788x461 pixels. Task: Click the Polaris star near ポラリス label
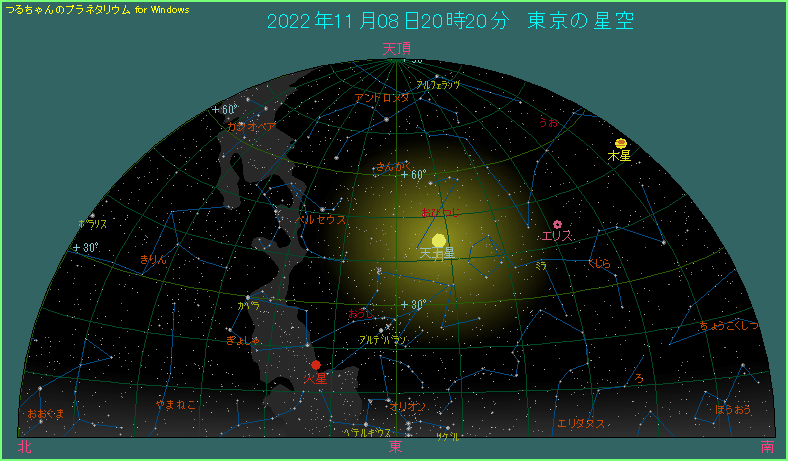click(92, 215)
